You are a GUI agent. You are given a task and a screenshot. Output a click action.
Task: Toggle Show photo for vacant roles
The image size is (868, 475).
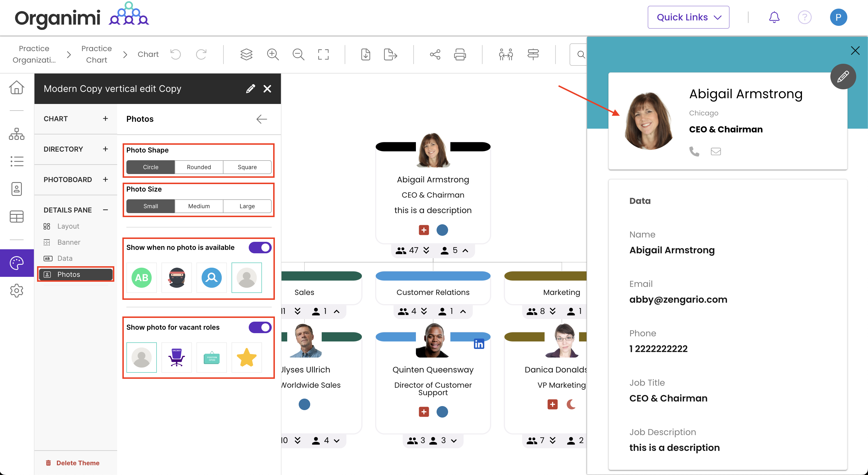click(260, 327)
